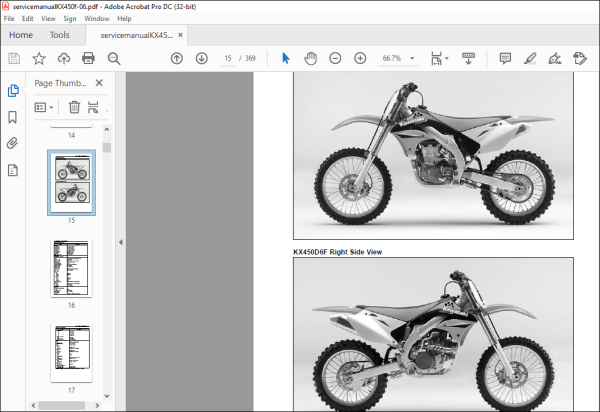Close the servicemanualKX45 document tab
The height and width of the screenshot is (412, 600).
tap(180, 35)
